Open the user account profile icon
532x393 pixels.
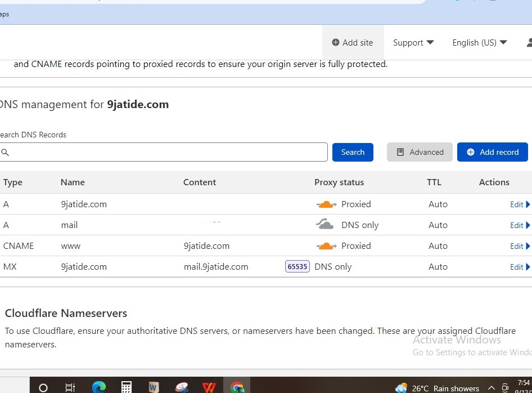(529, 42)
